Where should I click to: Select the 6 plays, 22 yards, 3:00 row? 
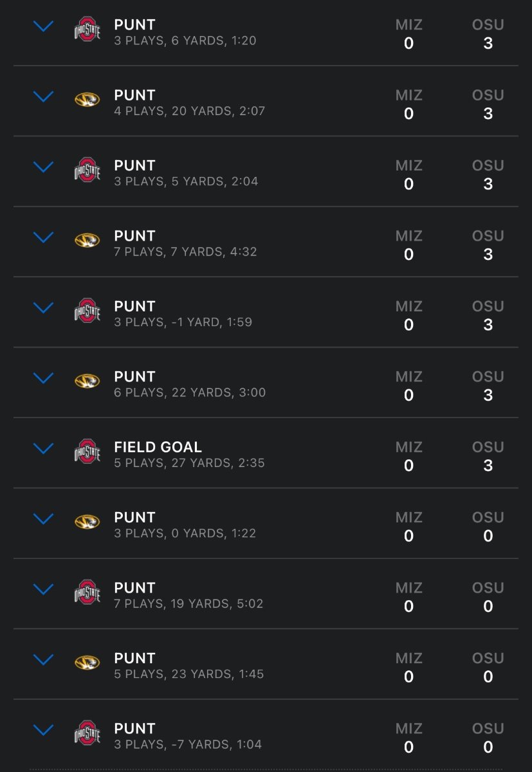tap(266, 383)
